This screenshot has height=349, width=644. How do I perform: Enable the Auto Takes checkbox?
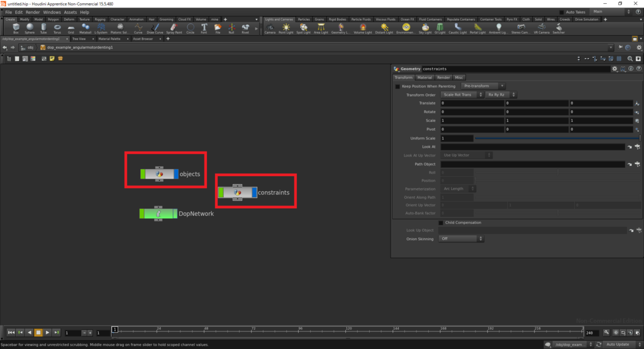pyautogui.click(x=562, y=13)
